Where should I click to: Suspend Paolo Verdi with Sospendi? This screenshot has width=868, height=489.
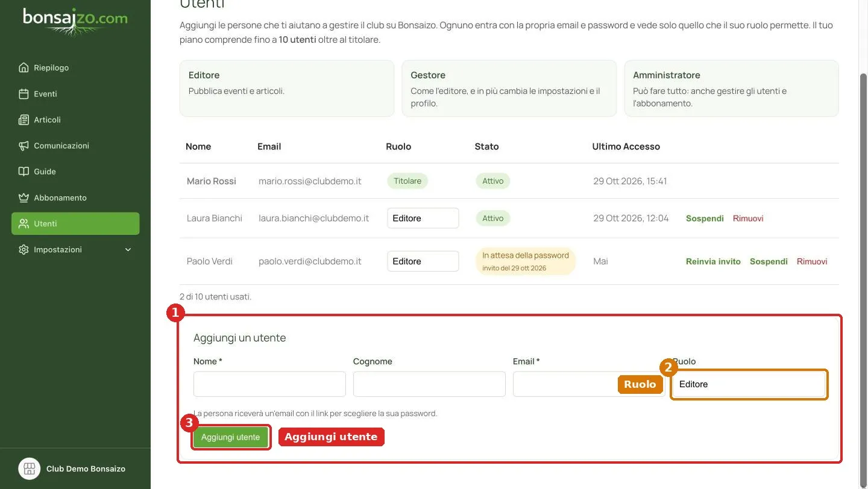click(769, 261)
